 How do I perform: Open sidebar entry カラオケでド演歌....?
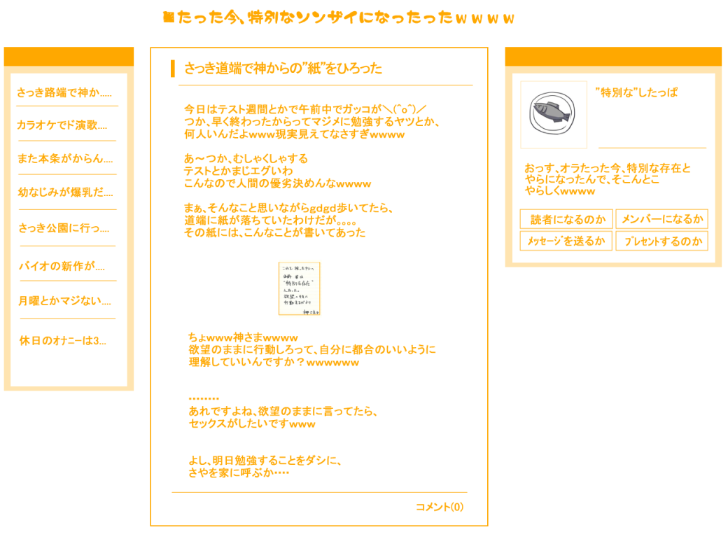click(62, 125)
